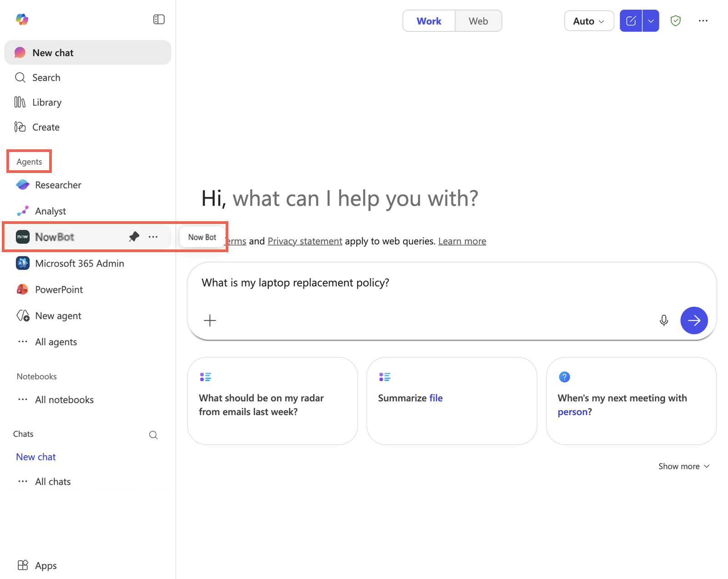Open the Library section
This screenshot has width=728, height=579.
[88, 102]
